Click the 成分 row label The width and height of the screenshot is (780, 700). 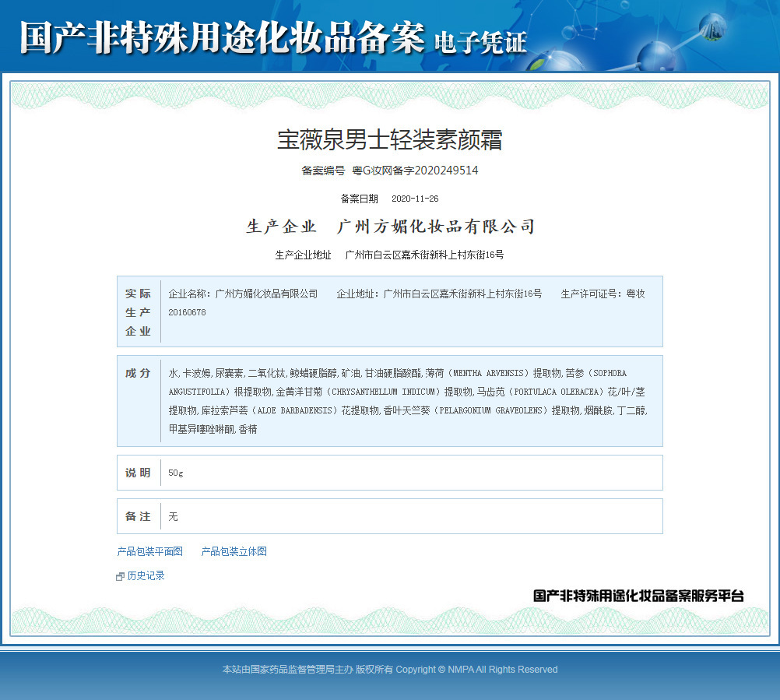tap(138, 373)
